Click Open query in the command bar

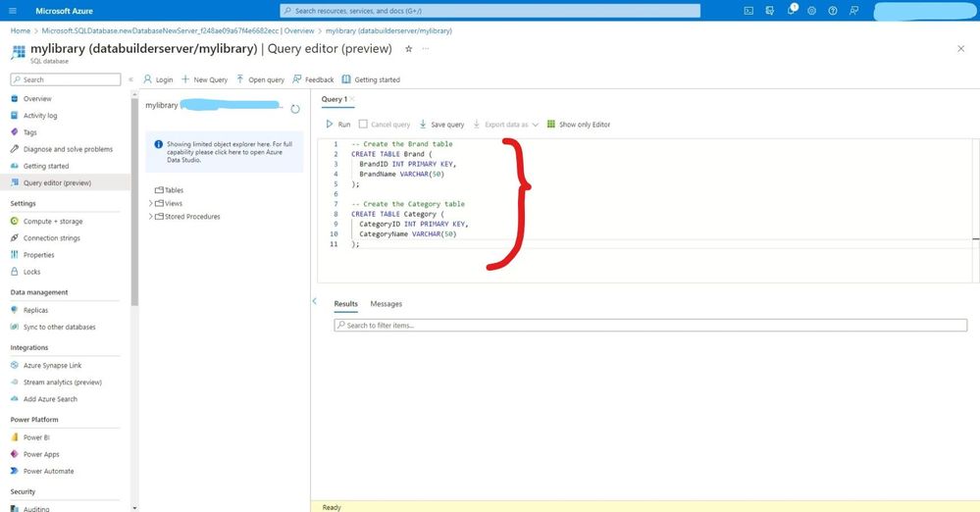point(260,79)
